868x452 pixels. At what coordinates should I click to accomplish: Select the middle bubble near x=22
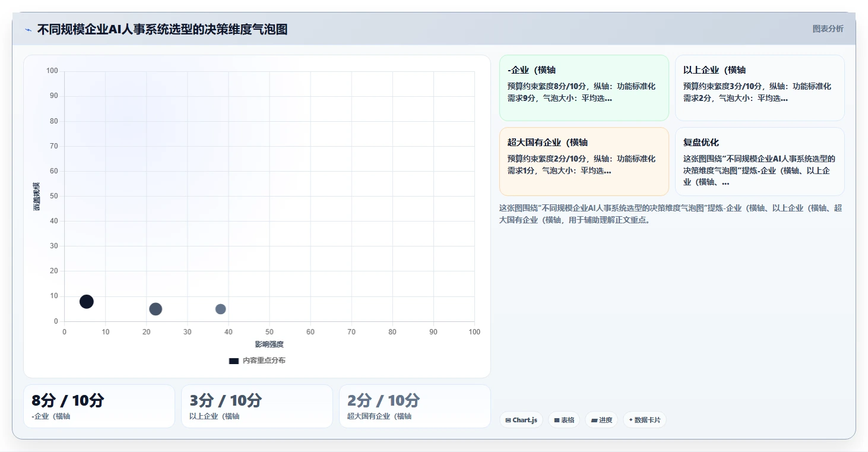pyautogui.click(x=156, y=309)
